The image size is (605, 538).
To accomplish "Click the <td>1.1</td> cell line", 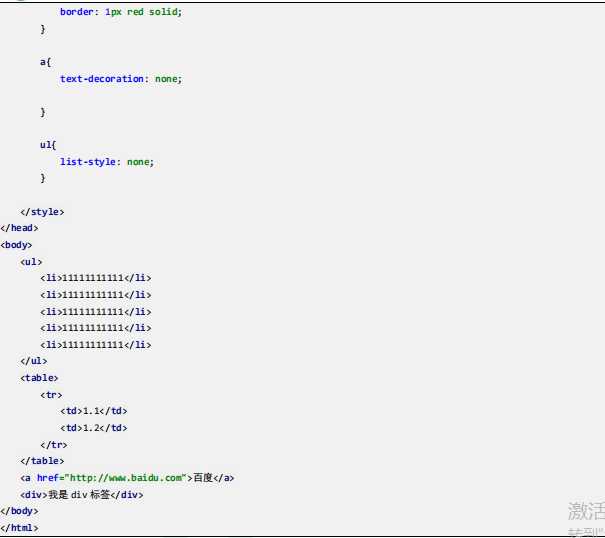I will point(93,411).
